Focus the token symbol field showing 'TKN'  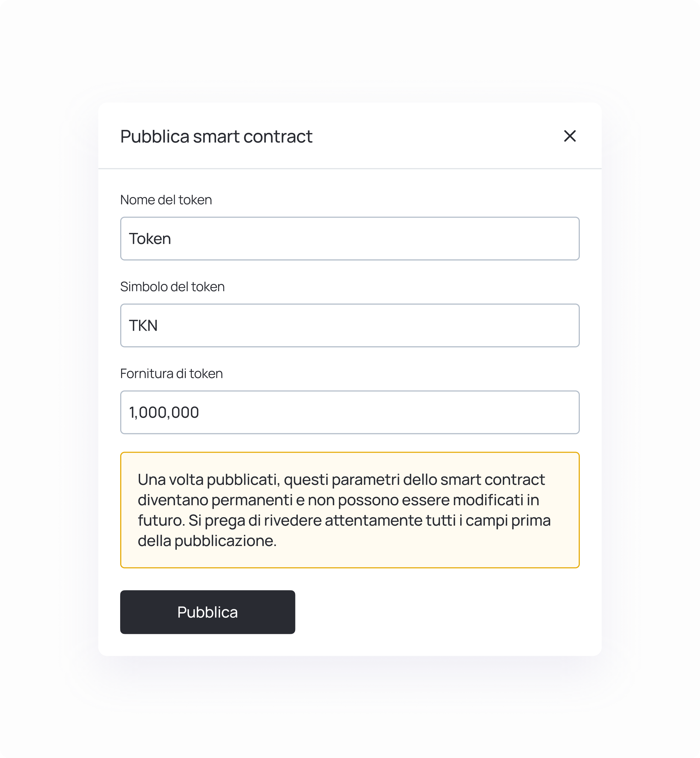coord(349,325)
